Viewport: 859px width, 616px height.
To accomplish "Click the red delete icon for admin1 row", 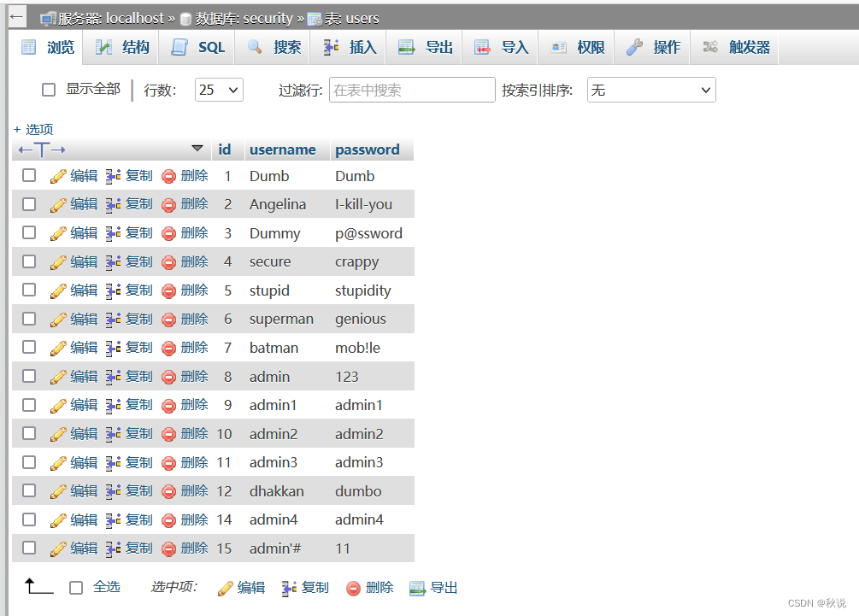I will pos(169,406).
